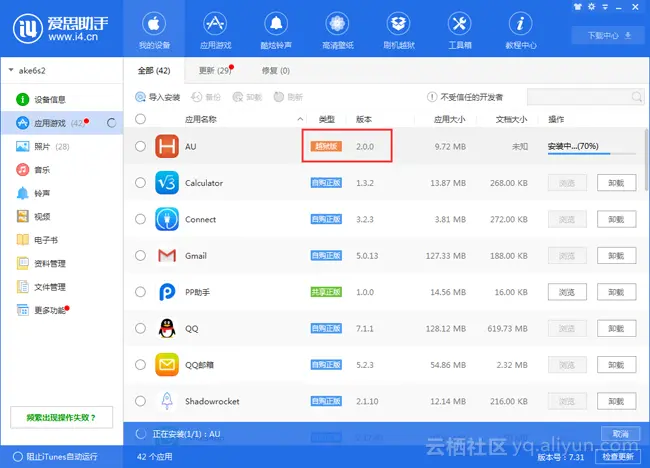Select 音乐 in sidebar

(62, 170)
